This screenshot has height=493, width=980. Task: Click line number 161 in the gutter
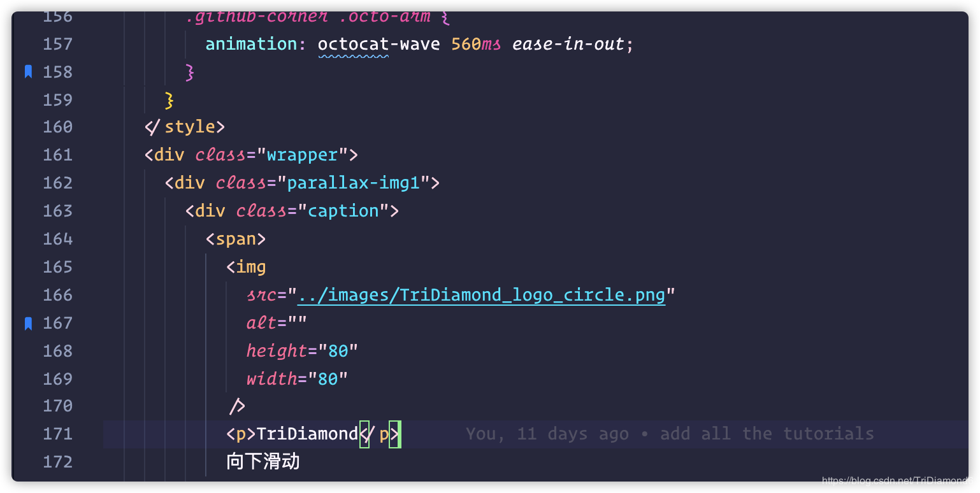[x=57, y=155]
